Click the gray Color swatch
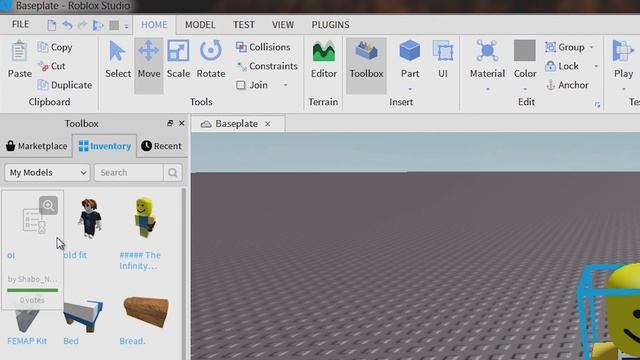Viewport: 640px width, 360px height. [524, 51]
